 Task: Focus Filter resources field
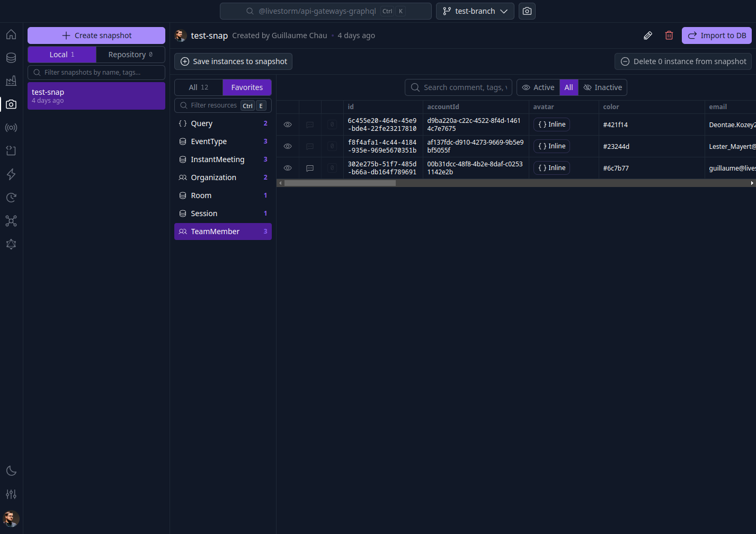(x=223, y=105)
